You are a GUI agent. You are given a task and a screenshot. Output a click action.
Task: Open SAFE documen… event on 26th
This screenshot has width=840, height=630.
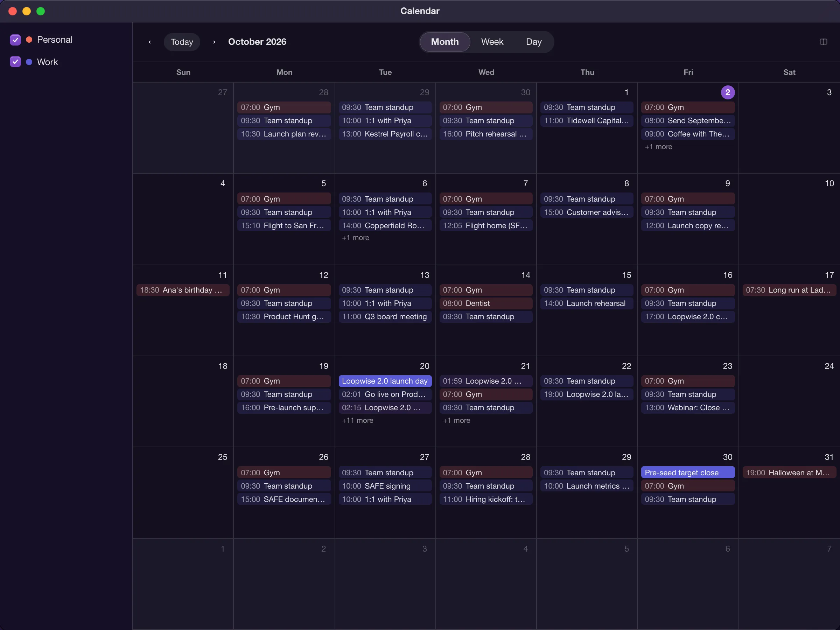284,499
